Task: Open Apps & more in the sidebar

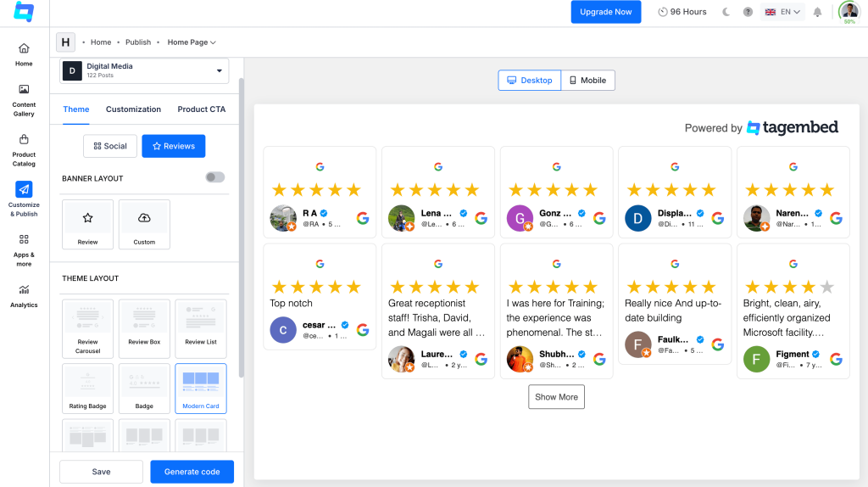Action: click(x=24, y=250)
